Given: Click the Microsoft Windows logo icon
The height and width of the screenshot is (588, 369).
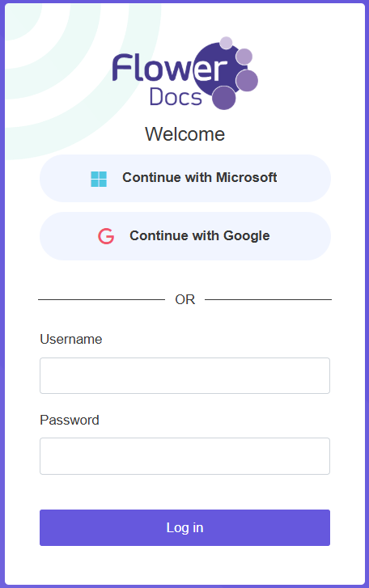Looking at the screenshot, I should pyautogui.click(x=99, y=179).
